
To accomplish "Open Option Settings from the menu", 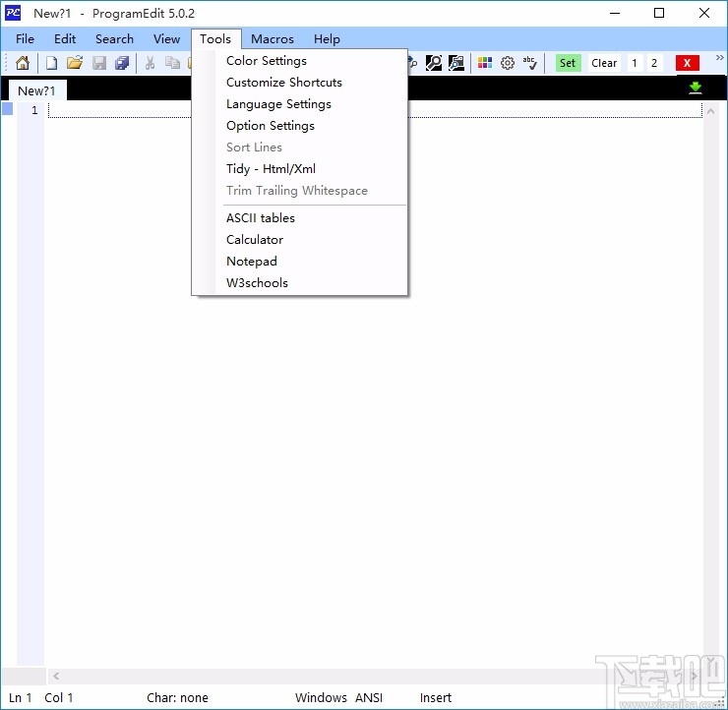I will 300,125.
